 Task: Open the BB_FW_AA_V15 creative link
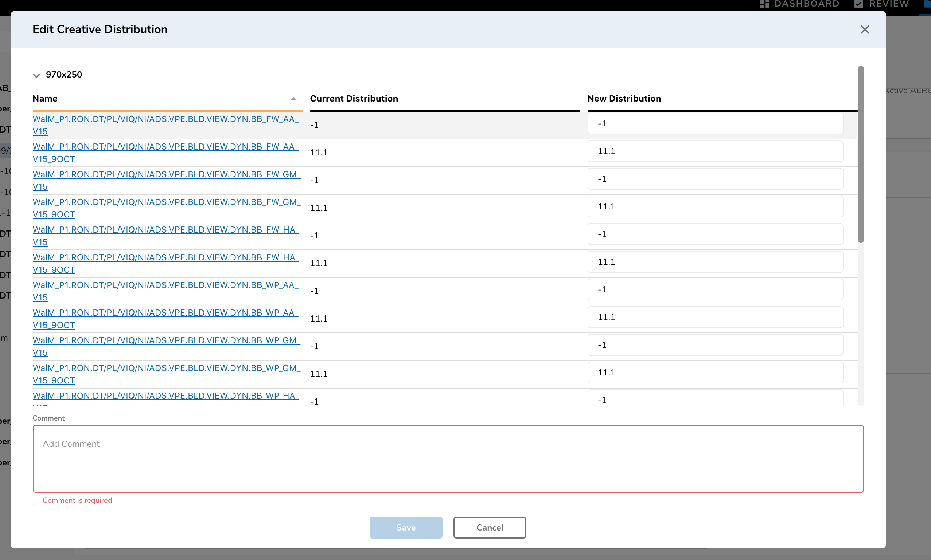click(165, 119)
